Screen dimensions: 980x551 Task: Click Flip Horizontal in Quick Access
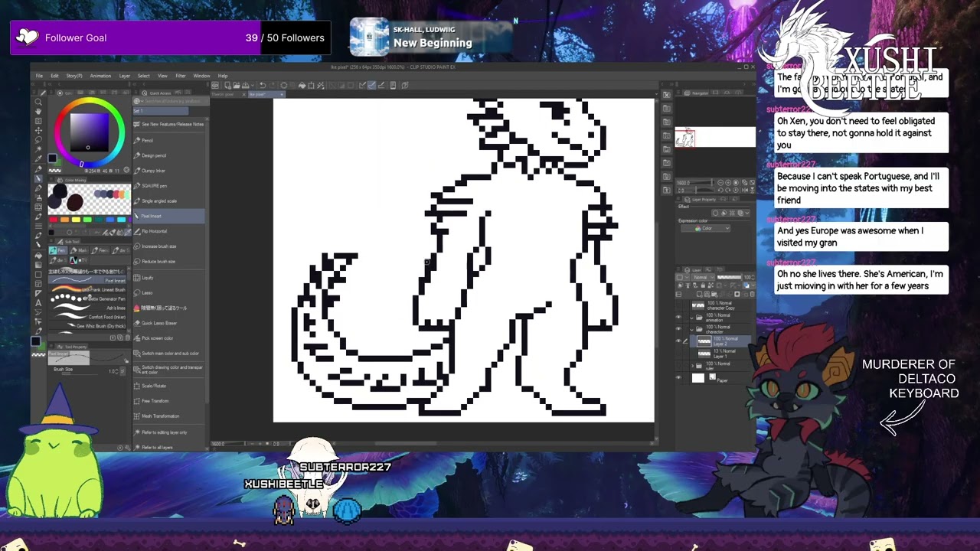coord(170,231)
